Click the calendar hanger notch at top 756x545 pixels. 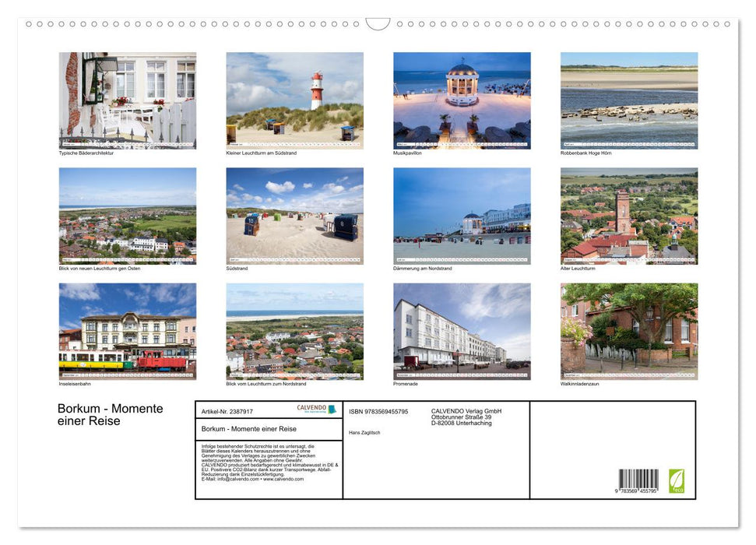[x=378, y=24]
